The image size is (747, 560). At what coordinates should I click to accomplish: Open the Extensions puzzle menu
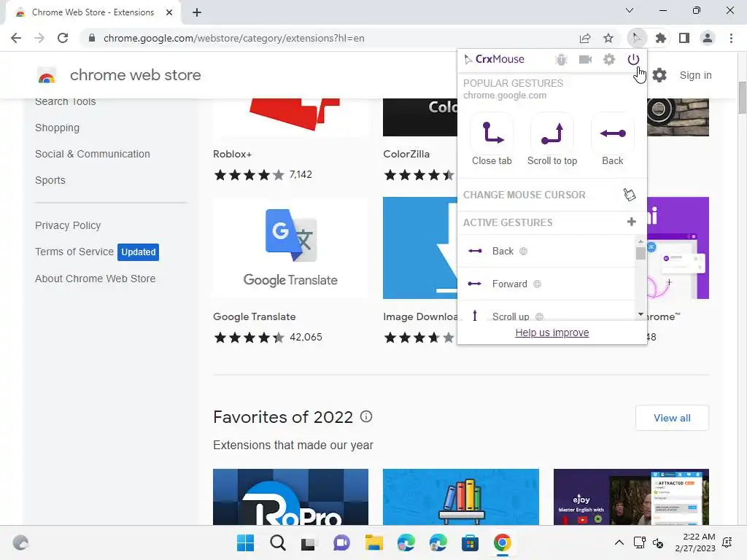660,38
